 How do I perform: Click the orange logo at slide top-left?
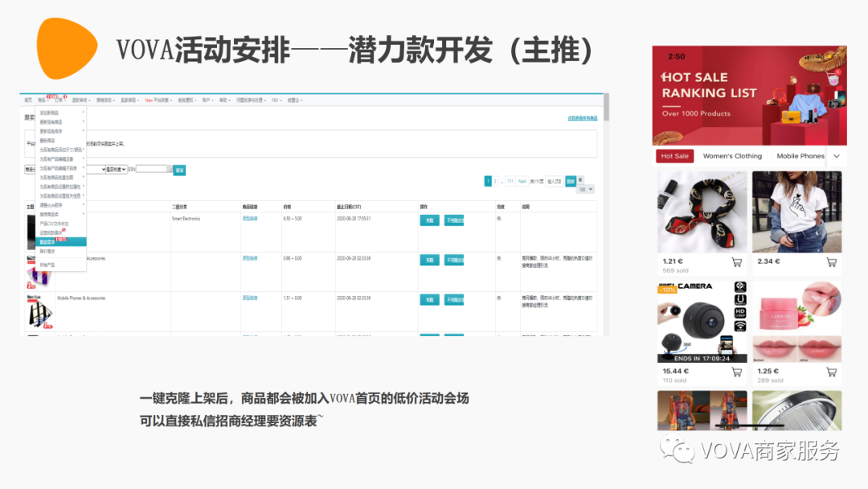66,48
